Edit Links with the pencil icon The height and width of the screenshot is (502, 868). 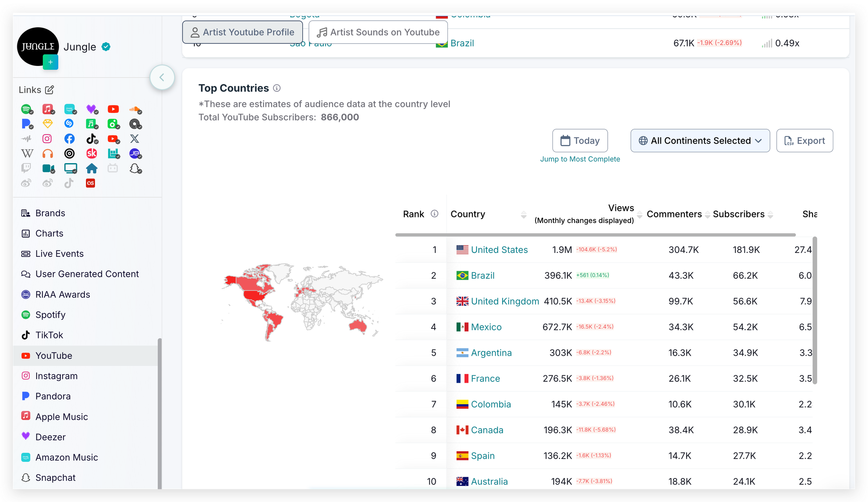pos(49,90)
